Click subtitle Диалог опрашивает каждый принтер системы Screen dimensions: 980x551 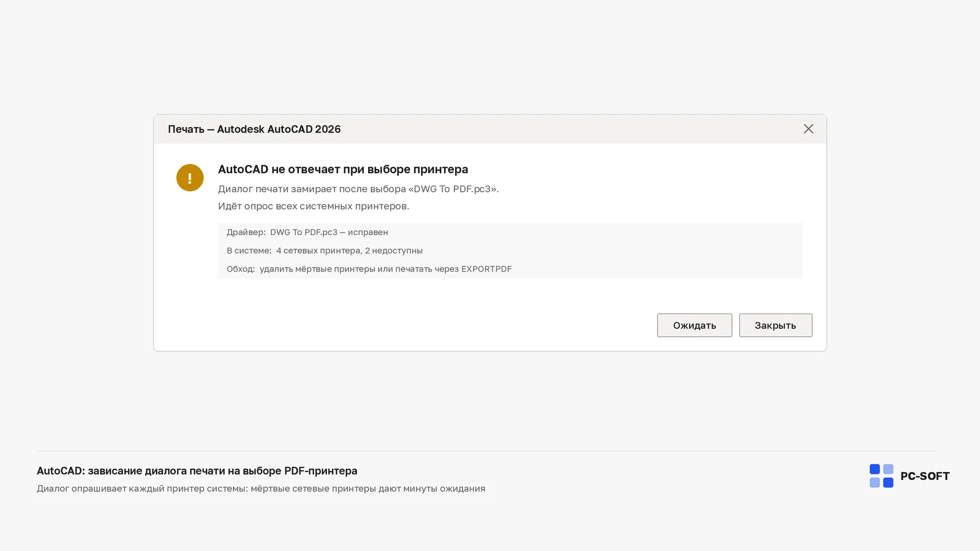(261, 489)
